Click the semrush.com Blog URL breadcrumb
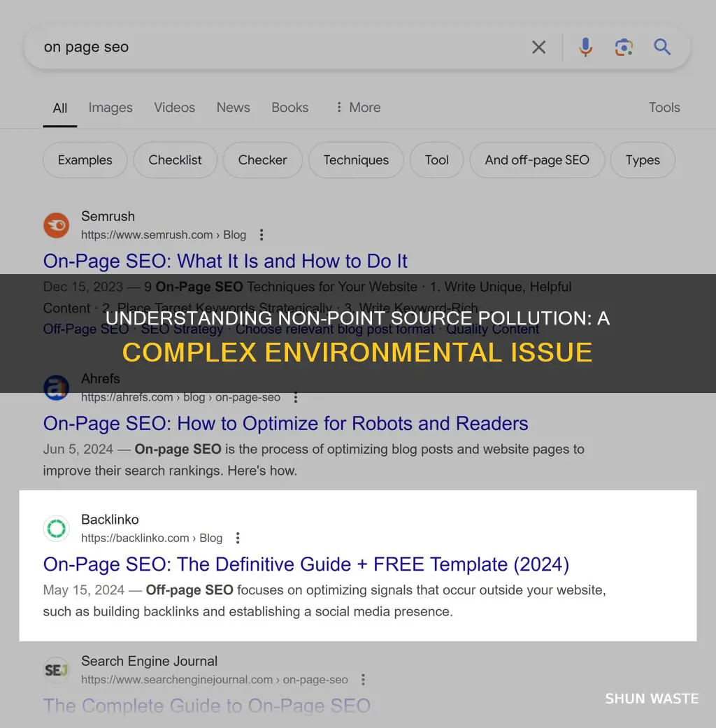 [164, 235]
